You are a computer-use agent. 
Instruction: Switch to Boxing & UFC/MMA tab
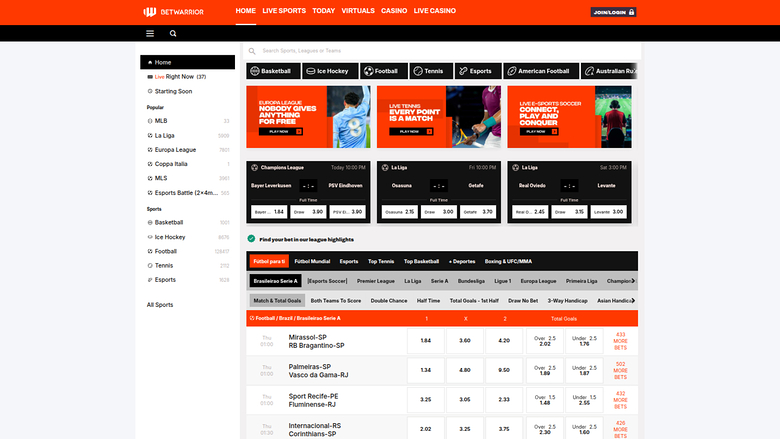508,261
